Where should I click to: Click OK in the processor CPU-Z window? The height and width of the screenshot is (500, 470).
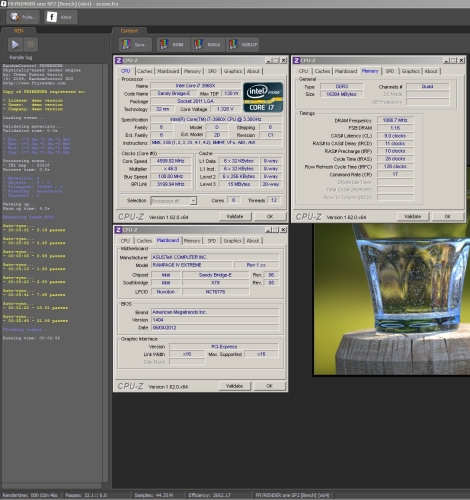(x=270, y=217)
